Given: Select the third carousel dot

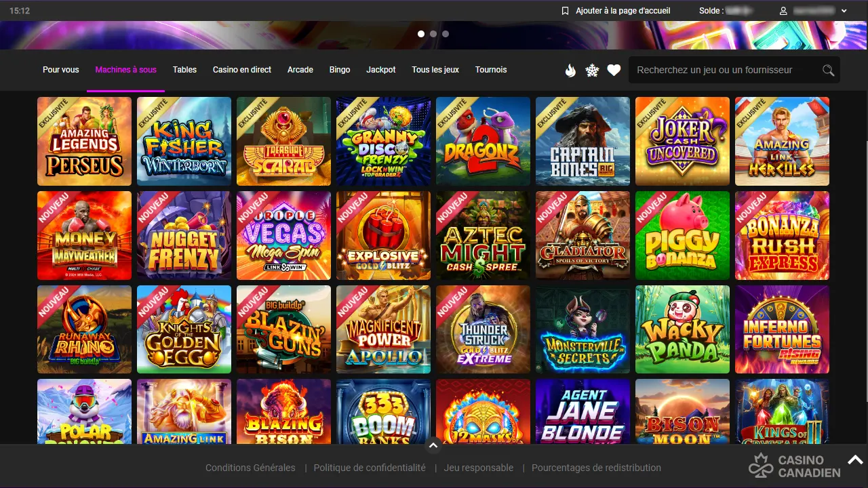Looking at the screenshot, I should [446, 34].
